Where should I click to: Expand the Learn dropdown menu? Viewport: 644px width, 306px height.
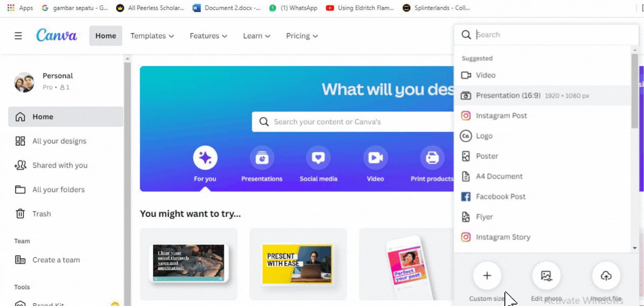pos(257,36)
